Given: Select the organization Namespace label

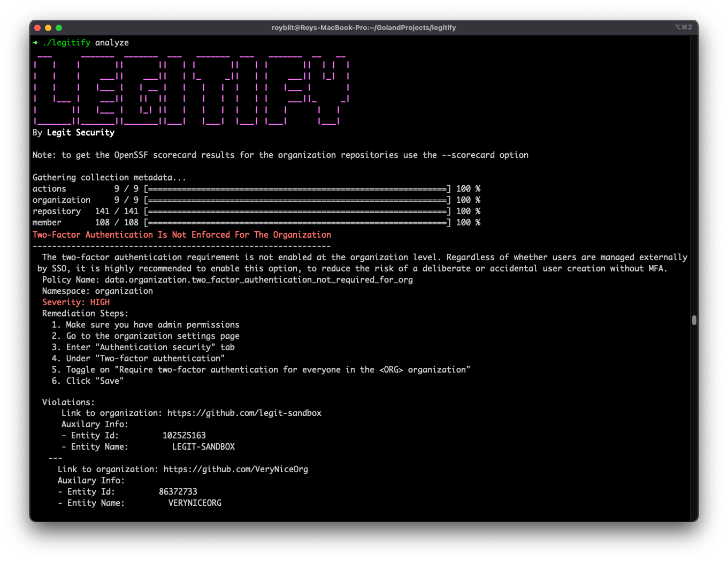Looking at the screenshot, I should 96,291.
